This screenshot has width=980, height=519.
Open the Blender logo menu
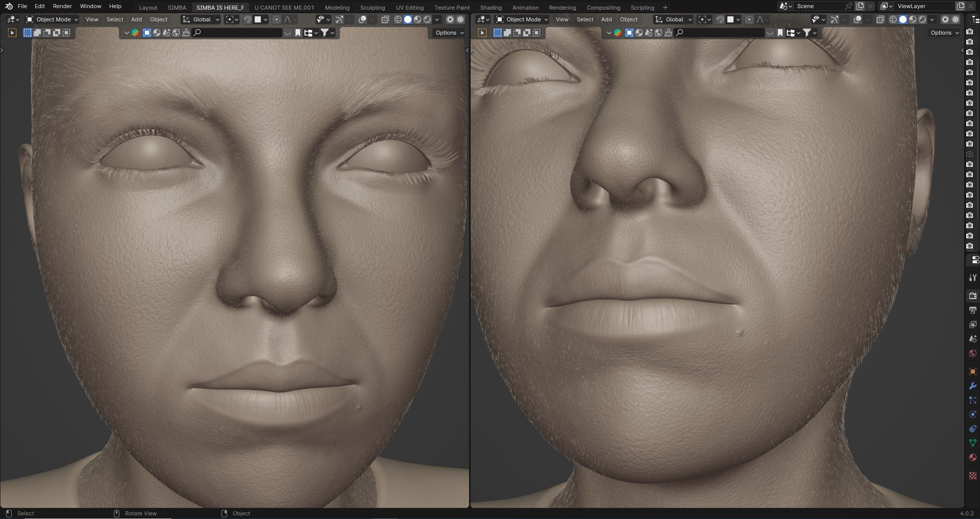click(x=9, y=6)
